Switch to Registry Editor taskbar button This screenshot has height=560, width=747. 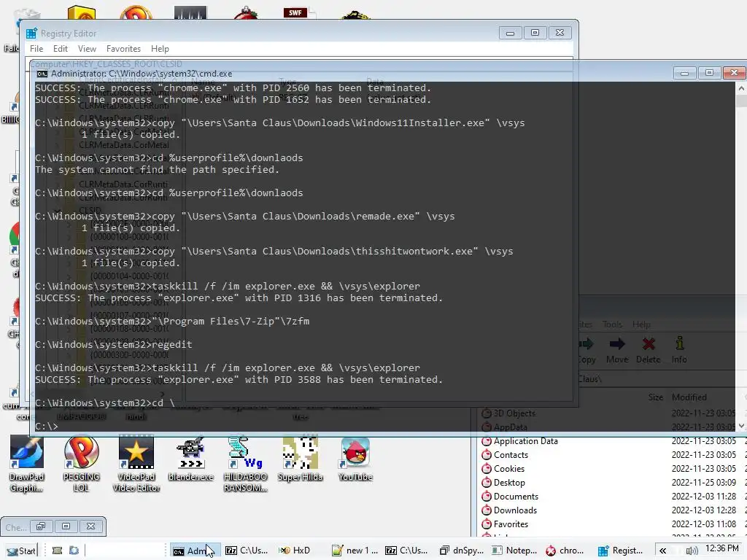(621, 551)
